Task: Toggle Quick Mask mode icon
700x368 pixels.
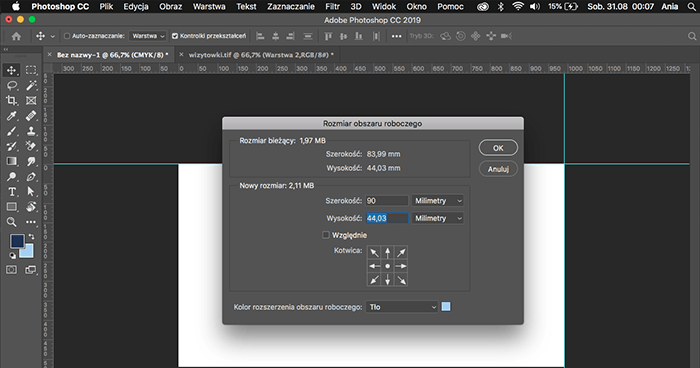Action: tap(11, 270)
